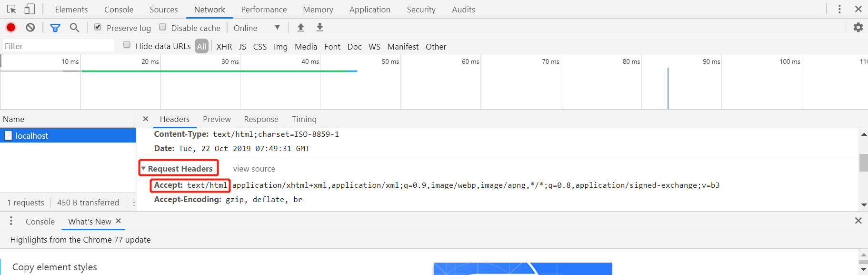This screenshot has width=868, height=275.
Task: Click the view source link
Action: tap(254, 169)
